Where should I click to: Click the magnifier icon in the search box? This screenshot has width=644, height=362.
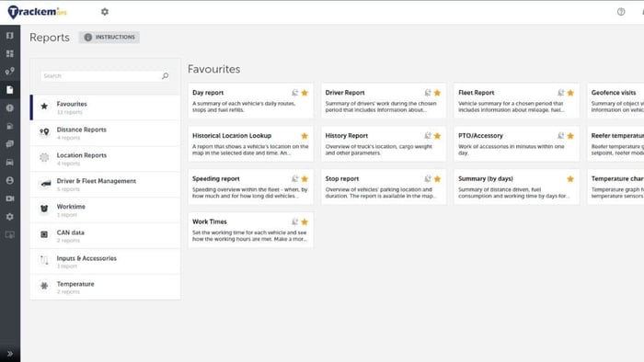tap(165, 76)
